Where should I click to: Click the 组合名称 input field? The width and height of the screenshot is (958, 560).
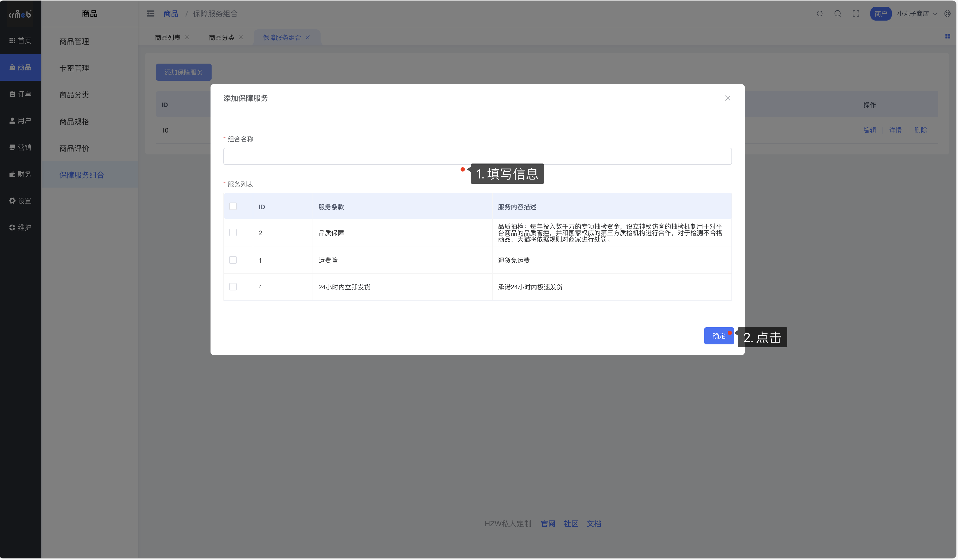pyautogui.click(x=477, y=156)
